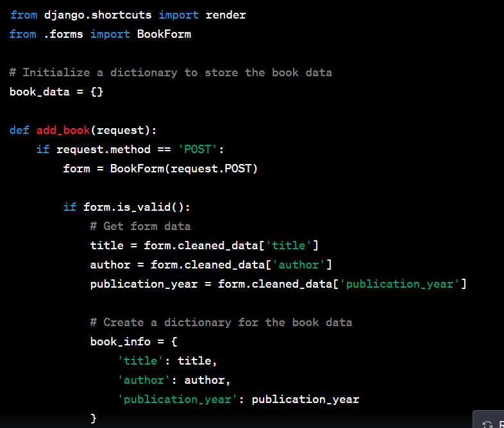Screen dimensions: 504x428
Task: Click the empty braces after book_data
Action: tap(96, 92)
